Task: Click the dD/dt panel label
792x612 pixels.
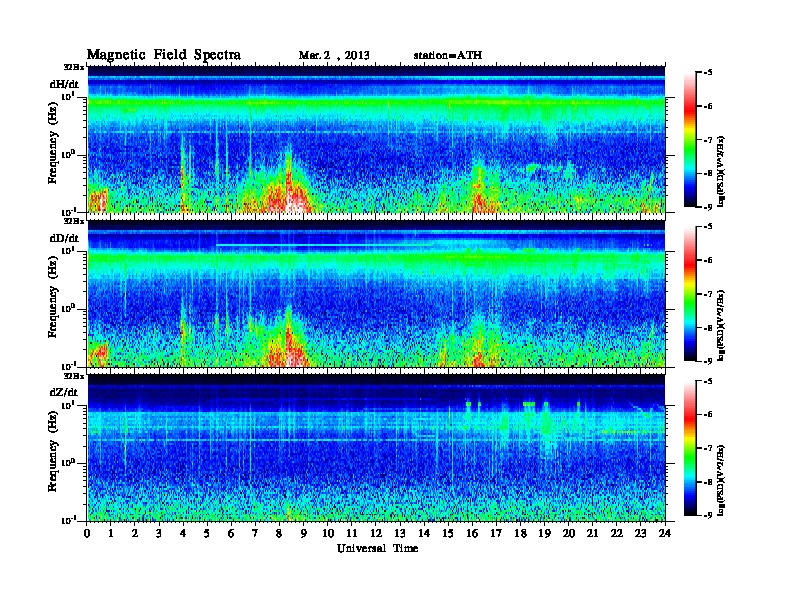Action: 64,238
